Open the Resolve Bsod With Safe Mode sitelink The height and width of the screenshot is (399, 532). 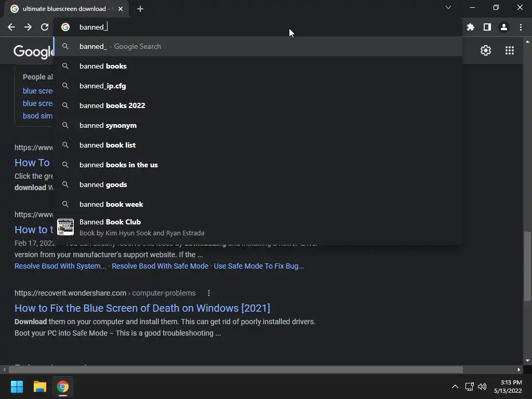pyautogui.click(x=160, y=266)
